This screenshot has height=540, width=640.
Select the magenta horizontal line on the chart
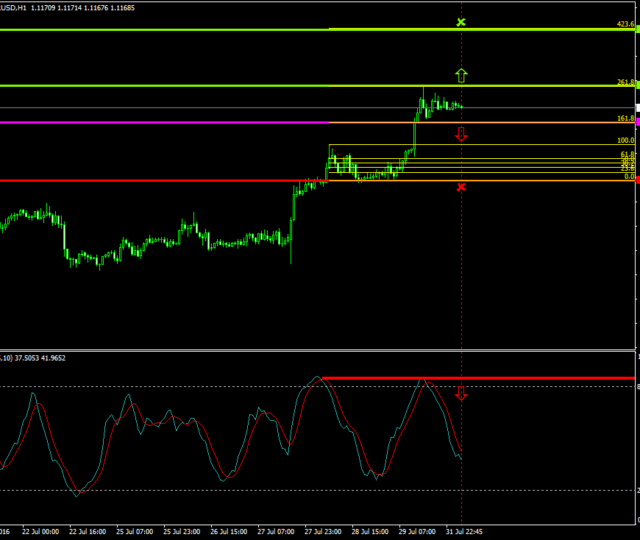coord(160,122)
